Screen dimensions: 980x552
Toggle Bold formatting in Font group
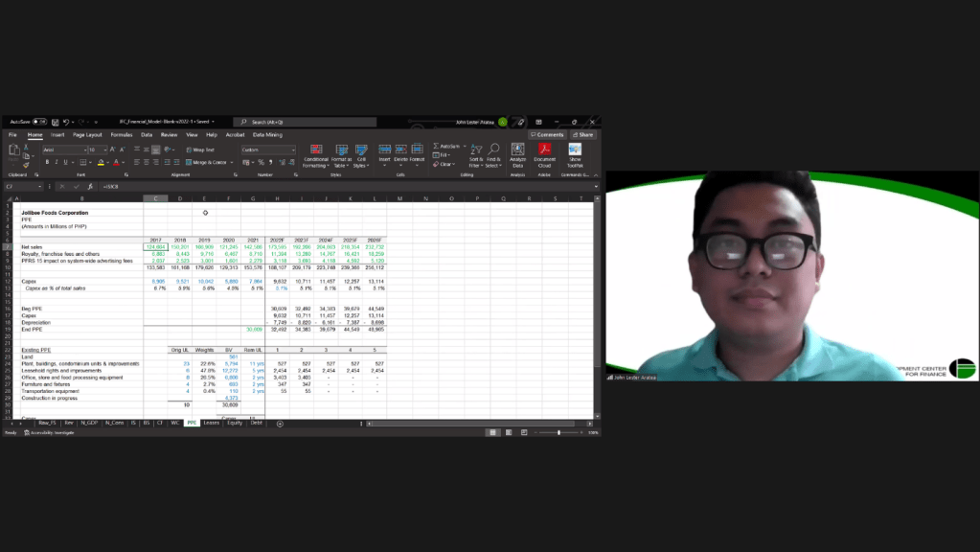46,162
